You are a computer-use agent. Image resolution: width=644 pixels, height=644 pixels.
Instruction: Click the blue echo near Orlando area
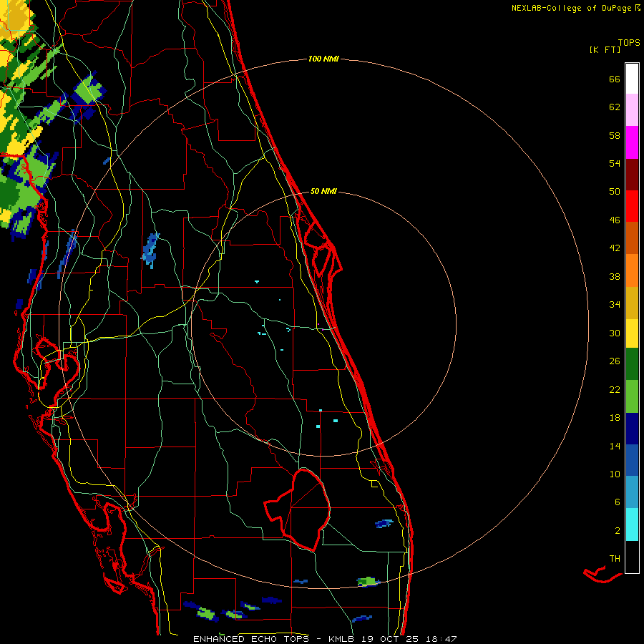tap(150, 250)
